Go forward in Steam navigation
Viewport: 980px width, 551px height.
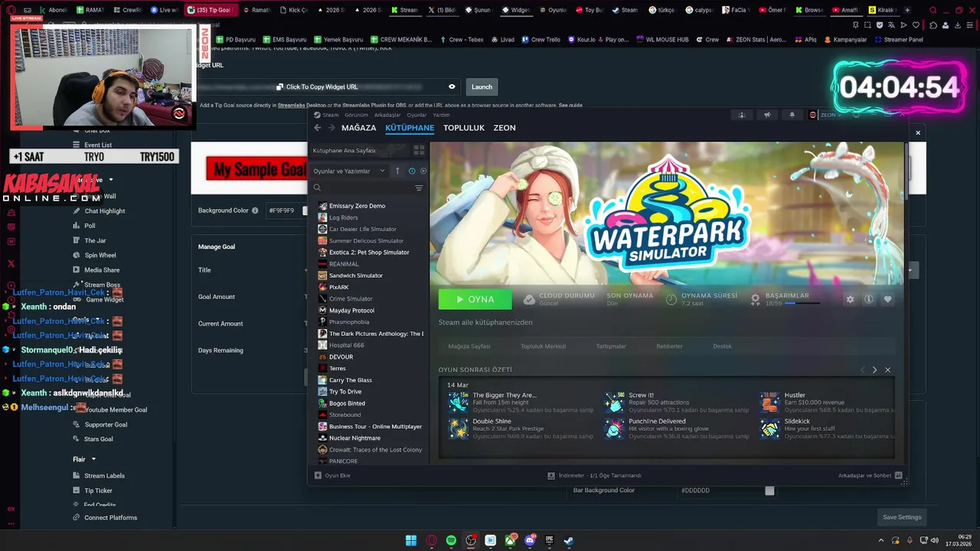(332, 128)
